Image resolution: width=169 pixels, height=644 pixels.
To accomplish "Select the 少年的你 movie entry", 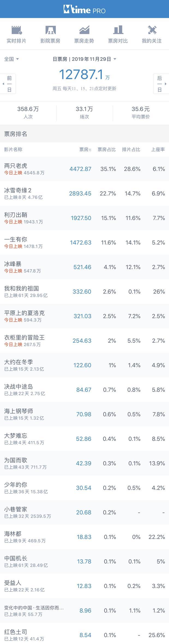I will [x=84, y=488].
